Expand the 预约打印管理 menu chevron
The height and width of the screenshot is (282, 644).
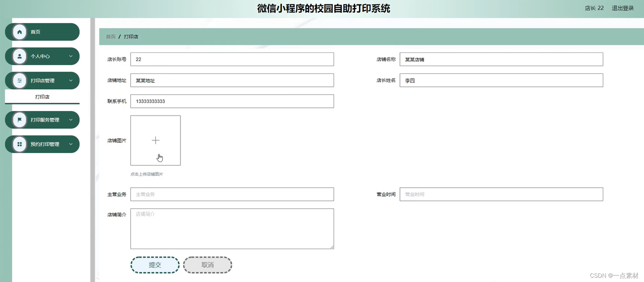point(71,144)
